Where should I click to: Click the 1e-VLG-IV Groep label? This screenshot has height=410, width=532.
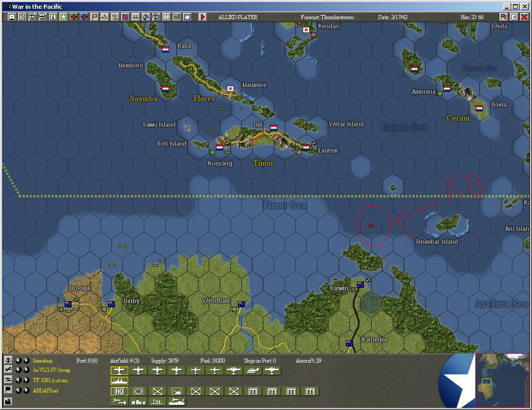51,370
